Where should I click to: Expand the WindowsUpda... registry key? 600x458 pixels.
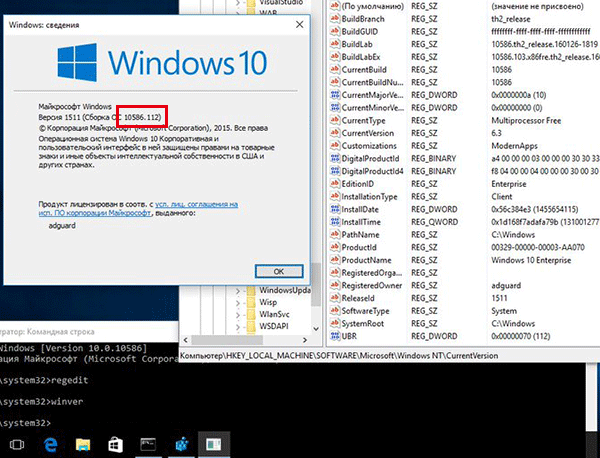click(x=238, y=291)
